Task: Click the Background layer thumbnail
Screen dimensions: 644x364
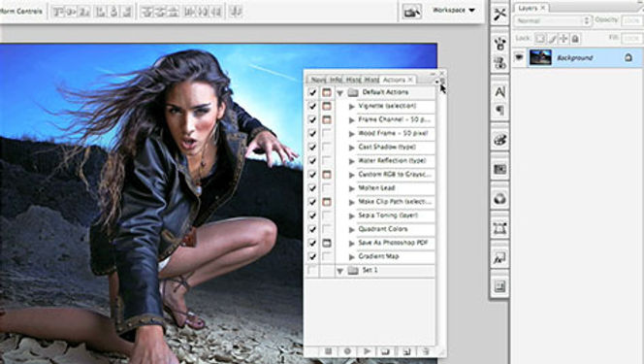Action: point(540,57)
